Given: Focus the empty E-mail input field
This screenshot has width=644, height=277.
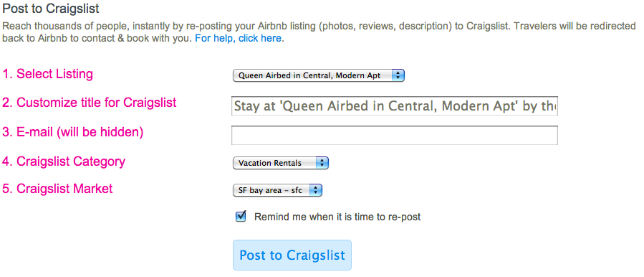Looking at the screenshot, I should click(x=394, y=136).
